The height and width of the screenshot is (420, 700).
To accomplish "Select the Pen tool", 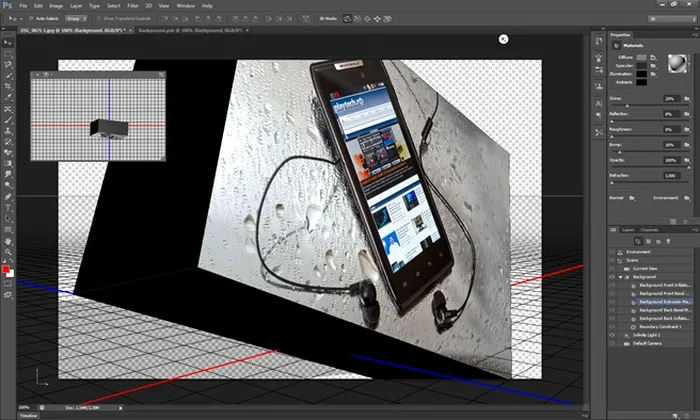I will tap(8, 197).
